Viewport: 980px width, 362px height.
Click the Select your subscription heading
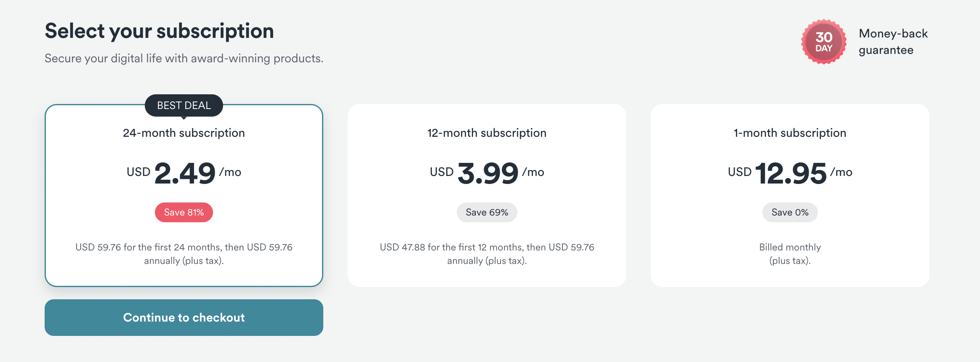point(159,31)
